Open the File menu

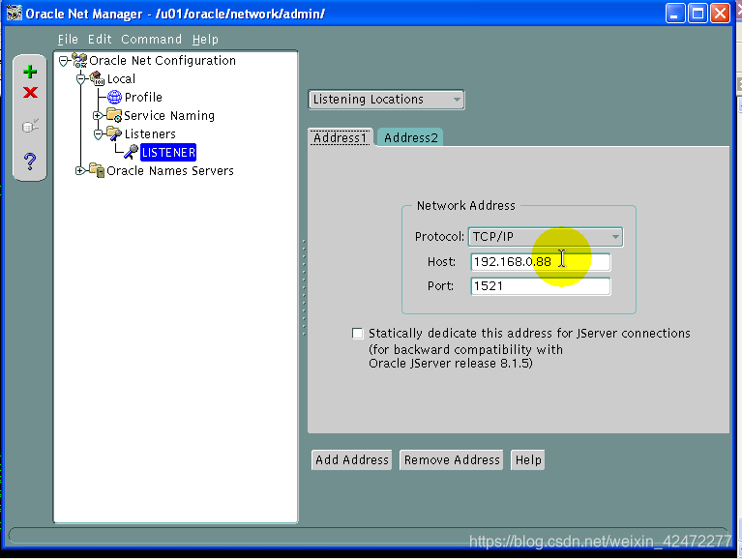click(68, 40)
